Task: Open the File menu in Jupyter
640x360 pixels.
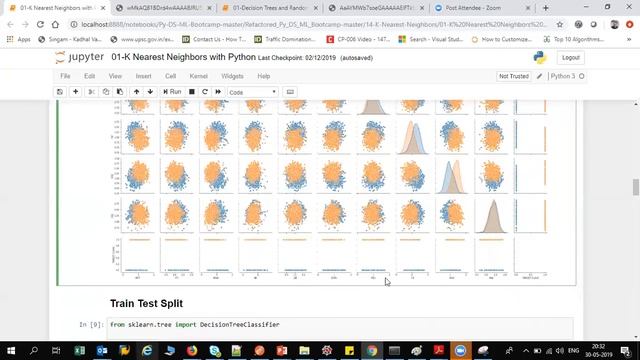Action: pos(65,76)
